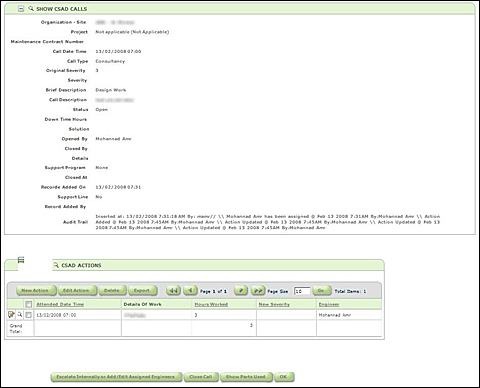Open the edit icon on the action row
This screenshot has width=480, height=388.
point(11,314)
